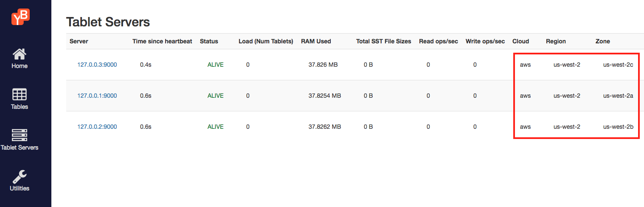The width and height of the screenshot is (644, 207).
Task: Open the Tables grid icon
Action: 20,94
